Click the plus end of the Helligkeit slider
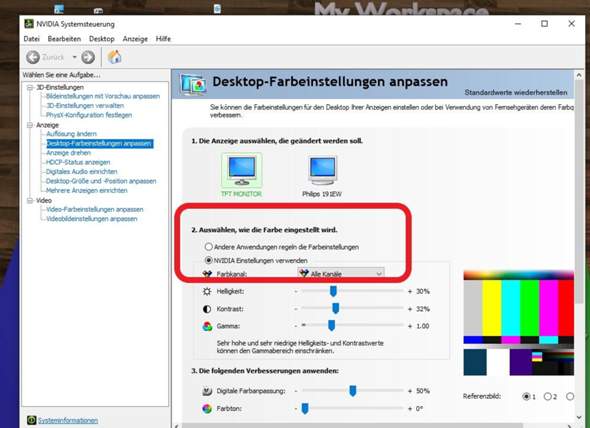 click(x=410, y=291)
